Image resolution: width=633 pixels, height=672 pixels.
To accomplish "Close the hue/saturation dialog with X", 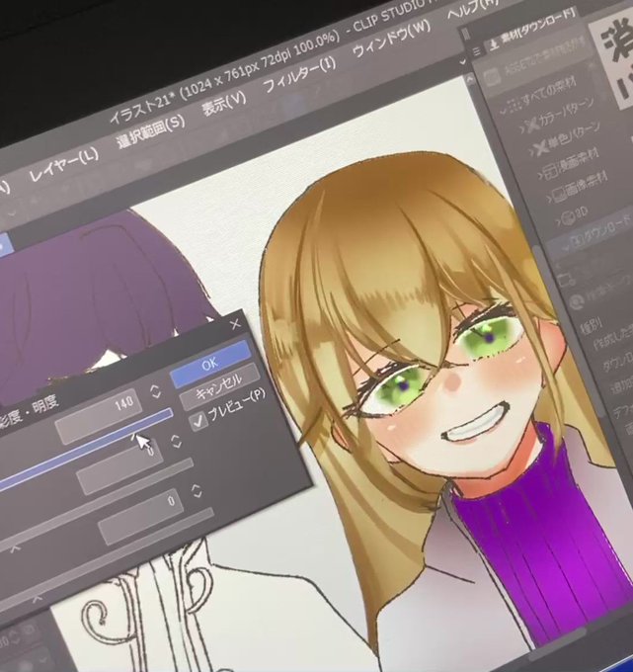I will click(x=235, y=324).
